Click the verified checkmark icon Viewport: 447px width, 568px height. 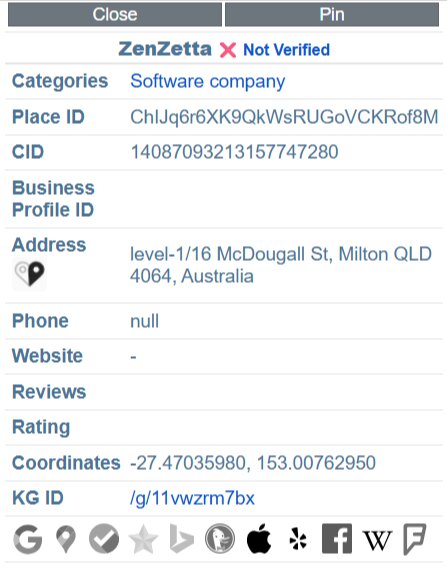(104, 539)
